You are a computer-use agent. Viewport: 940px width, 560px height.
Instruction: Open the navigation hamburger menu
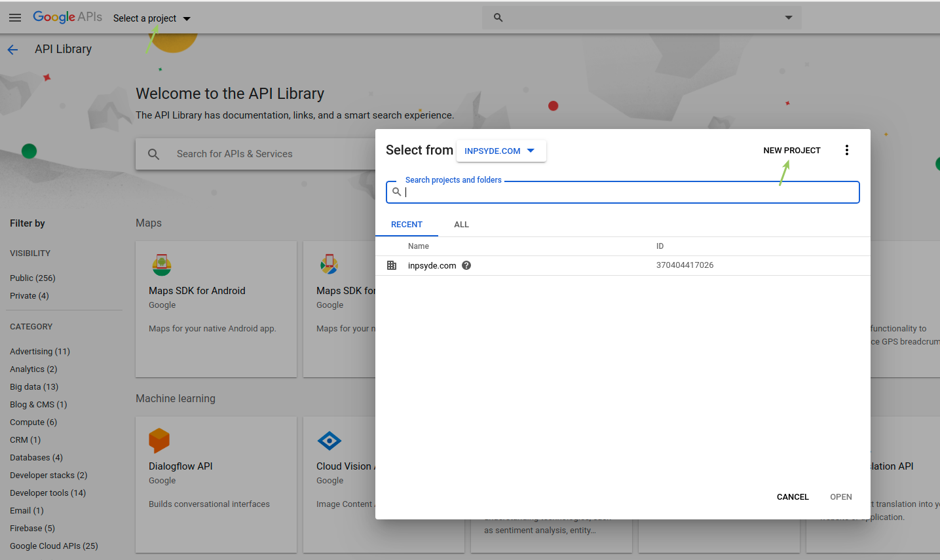coord(15,18)
